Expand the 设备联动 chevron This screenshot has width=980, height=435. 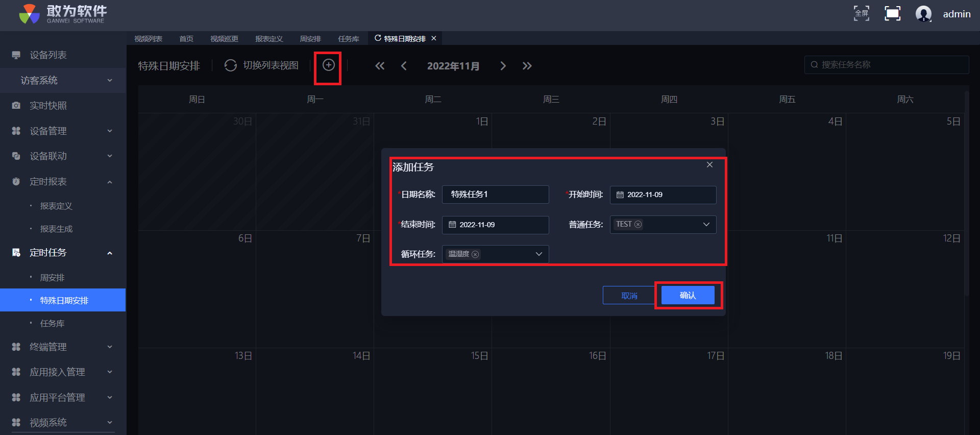pos(110,156)
